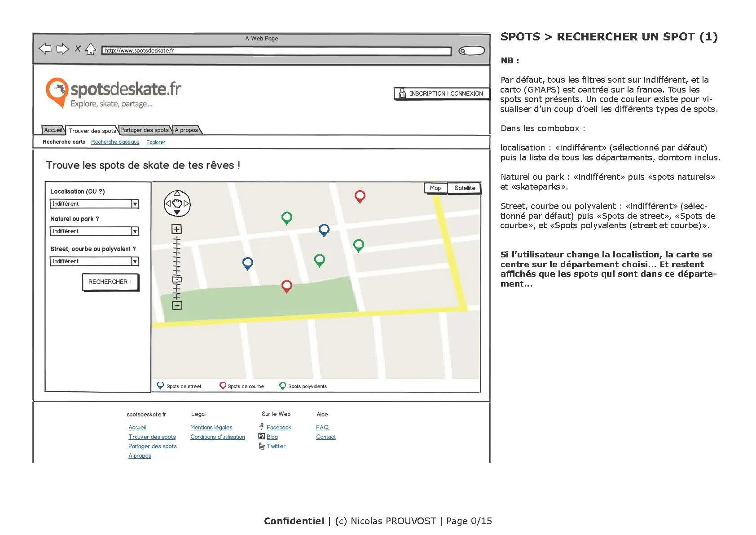Click the Spots de street legend pin
The height and width of the screenshot is (535, 756).
click(x=160, y=385)
